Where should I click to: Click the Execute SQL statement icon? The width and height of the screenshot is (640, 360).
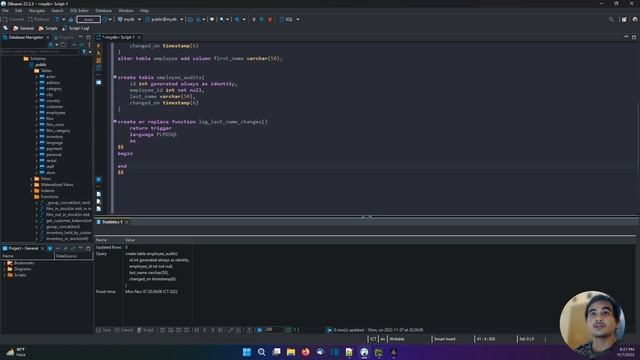[99, 46]
